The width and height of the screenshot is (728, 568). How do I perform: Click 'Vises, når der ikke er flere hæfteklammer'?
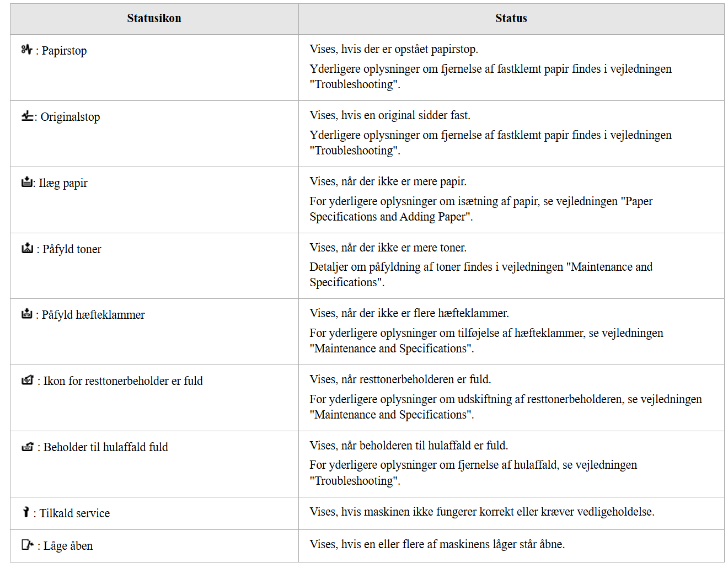[x=409, y=313]
